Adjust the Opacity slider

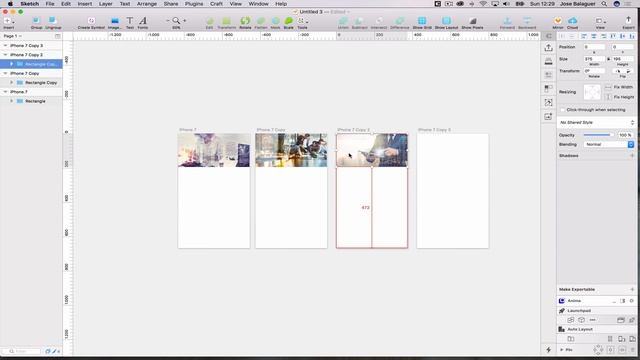point(598,135)
